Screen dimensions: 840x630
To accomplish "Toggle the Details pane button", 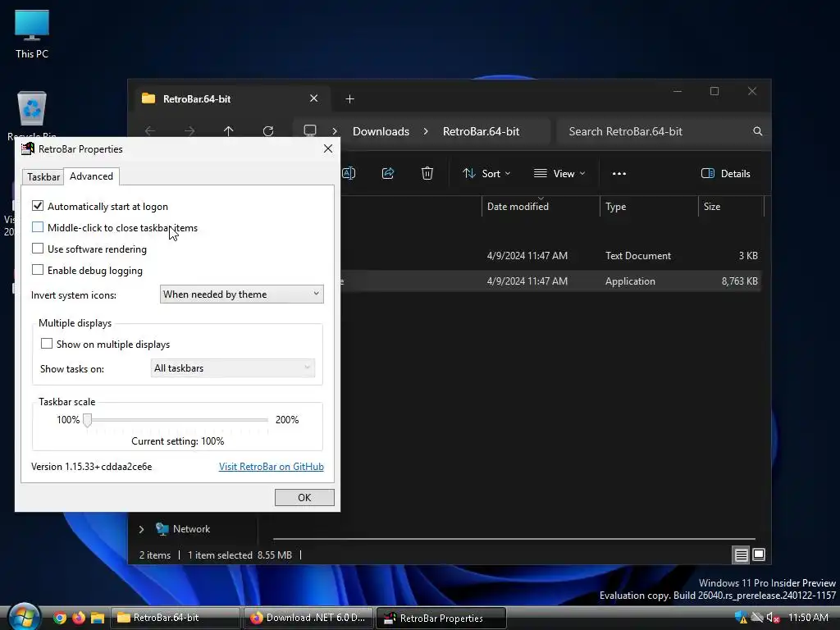I will click(726, 174).
